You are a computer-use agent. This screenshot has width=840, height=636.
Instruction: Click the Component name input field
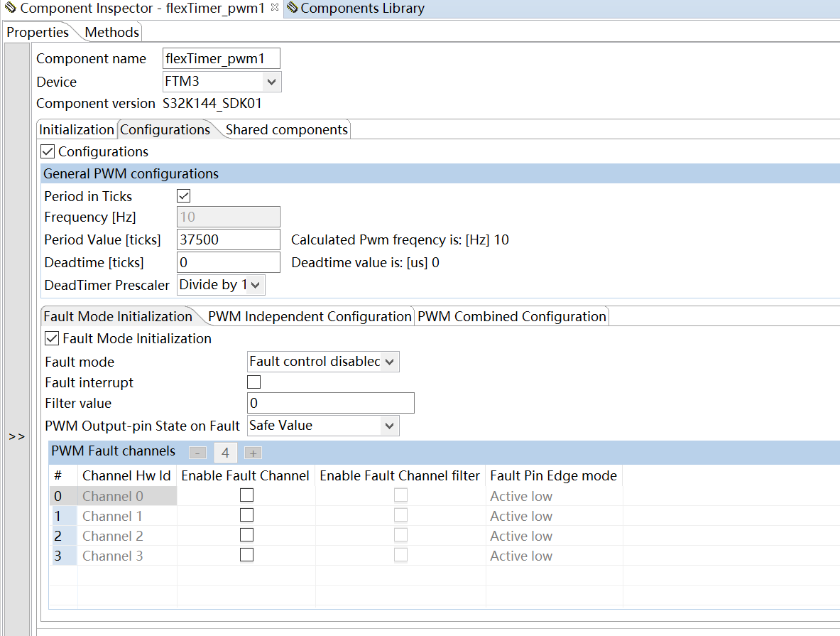(x=222, y=58)
